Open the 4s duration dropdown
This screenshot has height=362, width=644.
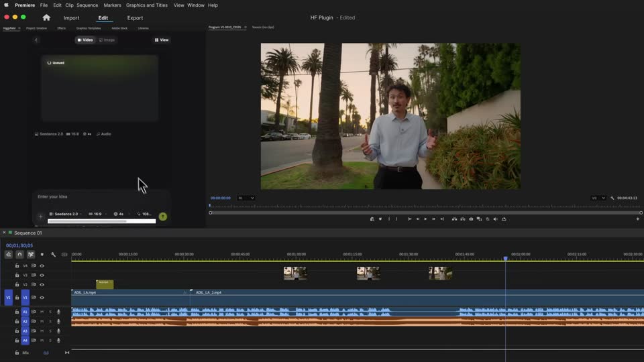click(x=121, y=214)
